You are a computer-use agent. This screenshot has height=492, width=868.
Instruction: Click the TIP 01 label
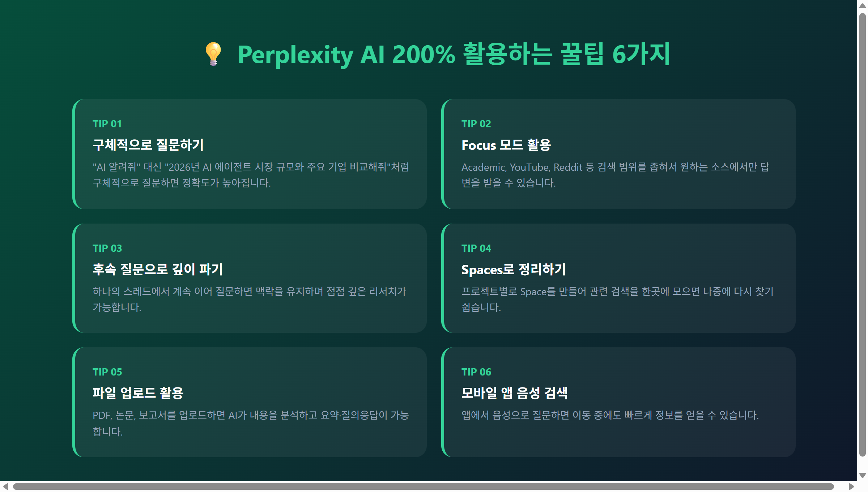(107, 124)
